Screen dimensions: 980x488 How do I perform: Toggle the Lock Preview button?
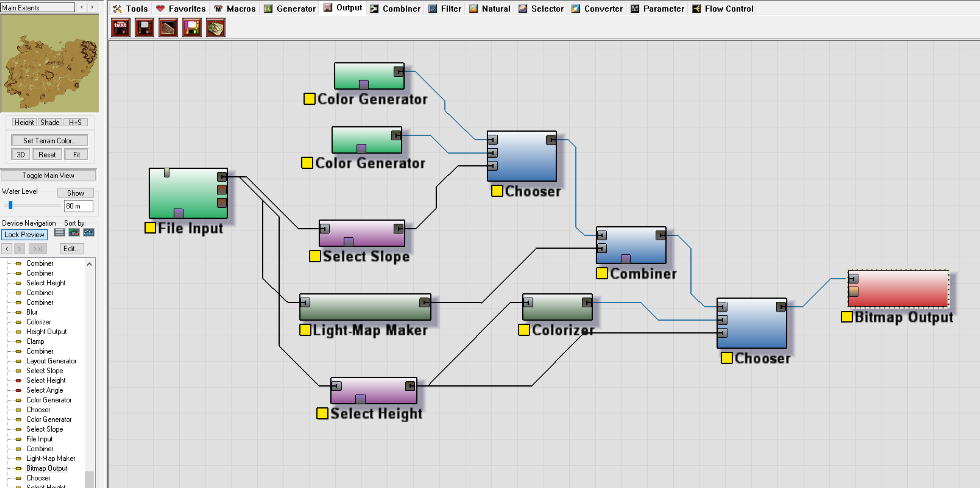tap(24, 234)
